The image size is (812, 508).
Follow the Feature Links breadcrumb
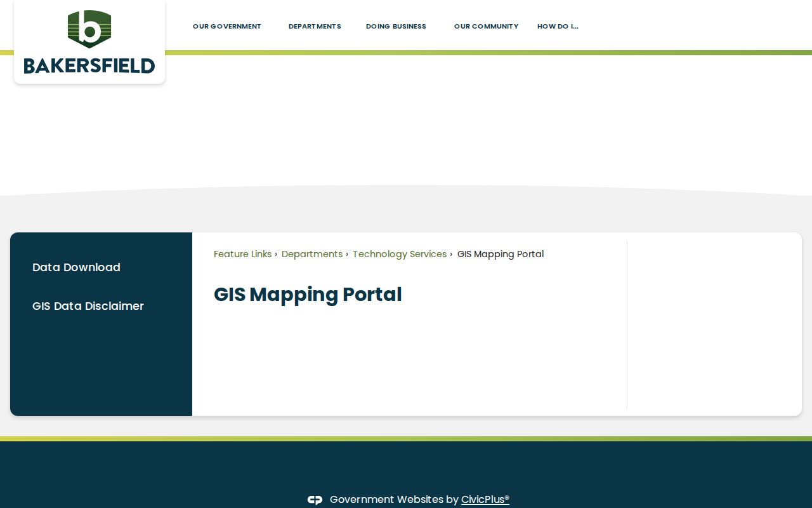242,254
